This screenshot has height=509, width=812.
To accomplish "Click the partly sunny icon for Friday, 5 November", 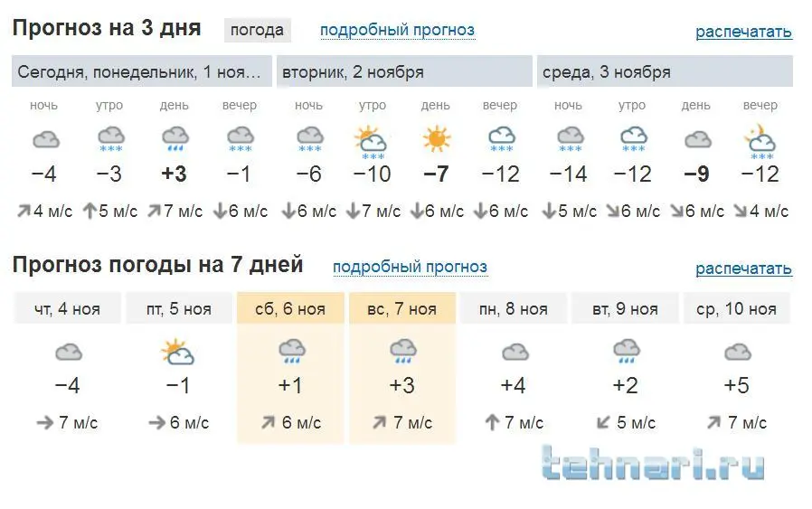I will pyautogui.click(x=178, y=352).
